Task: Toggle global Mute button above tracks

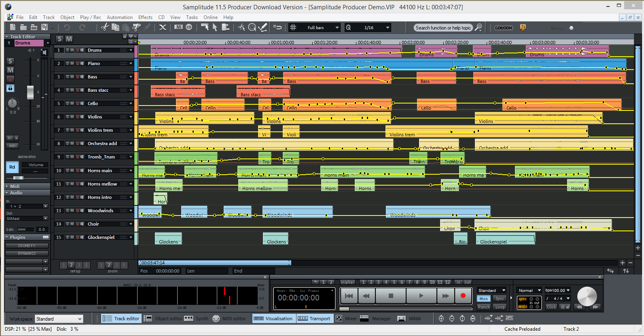Action: coord(69,39)
